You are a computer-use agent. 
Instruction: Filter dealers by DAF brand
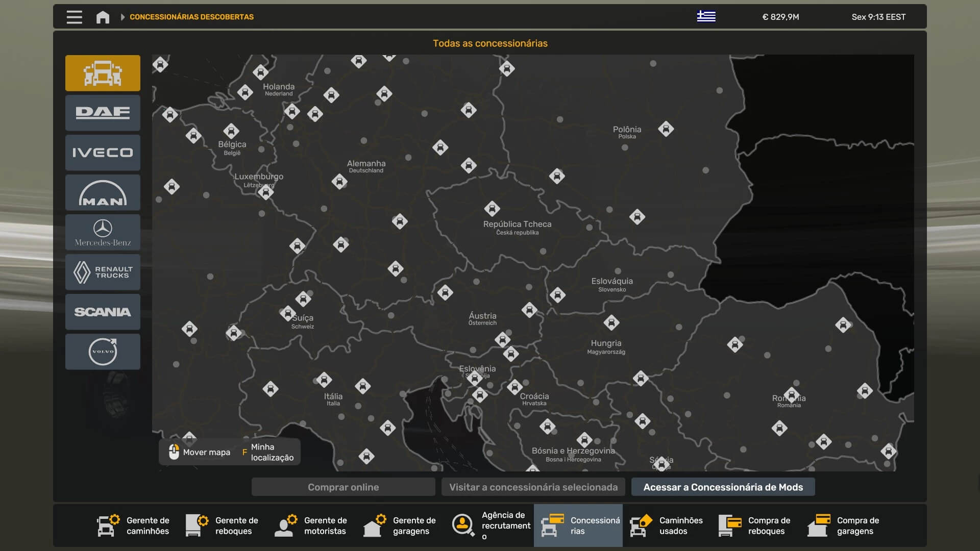(x=103, y=113)
